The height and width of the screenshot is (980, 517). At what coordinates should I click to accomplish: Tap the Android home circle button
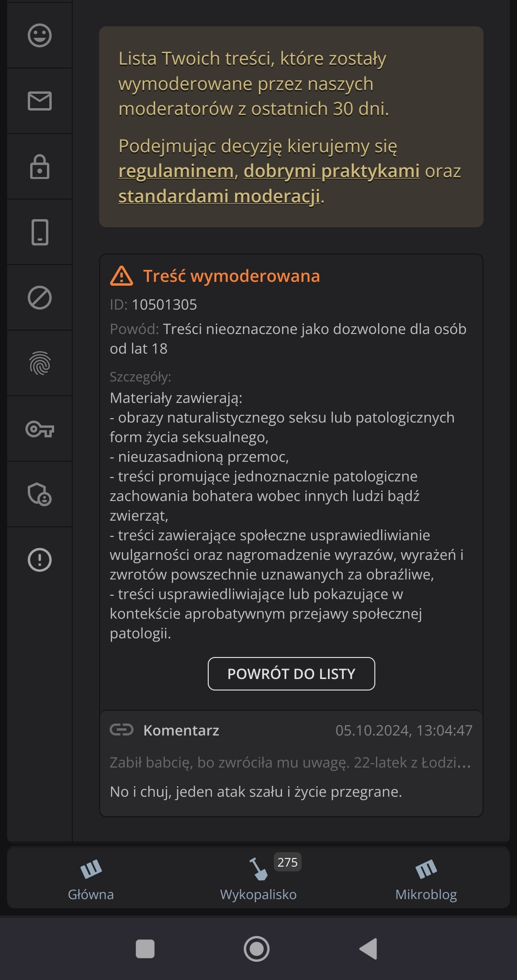[x=257, y=948]
